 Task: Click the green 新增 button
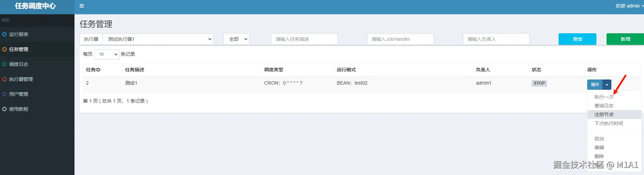click(625, 39)
